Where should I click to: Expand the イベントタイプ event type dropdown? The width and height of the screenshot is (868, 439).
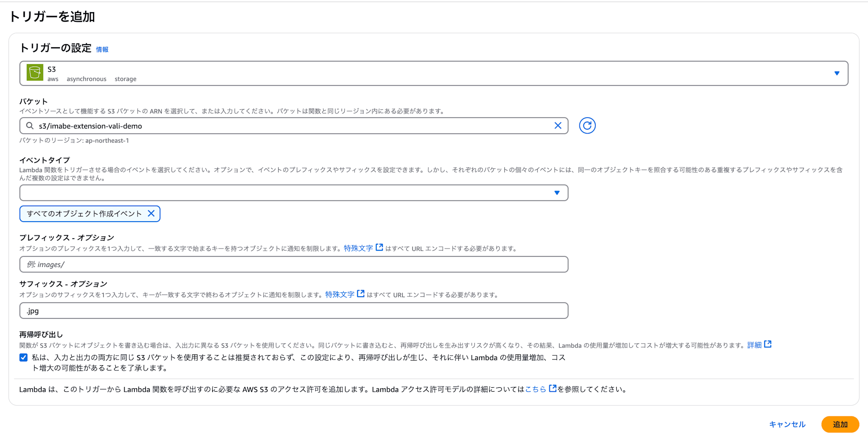pyautogui.click(x=294, y=193)
